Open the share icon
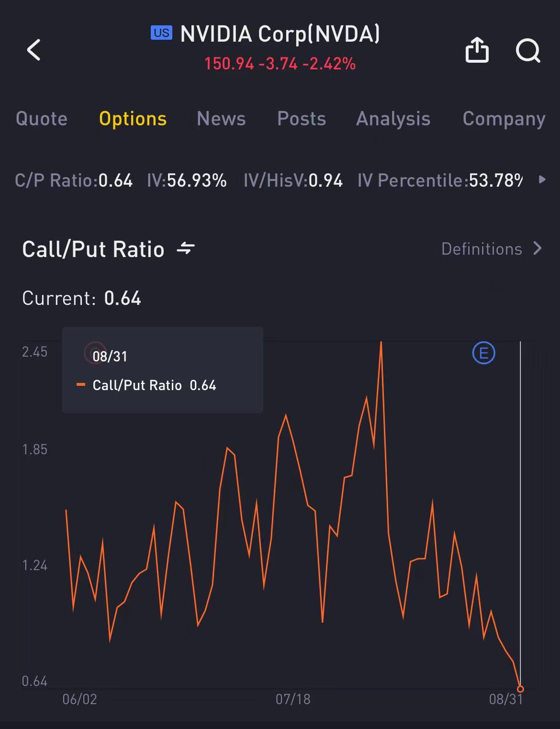This screenshot has width=560, height=729. [x=477, y=50]
